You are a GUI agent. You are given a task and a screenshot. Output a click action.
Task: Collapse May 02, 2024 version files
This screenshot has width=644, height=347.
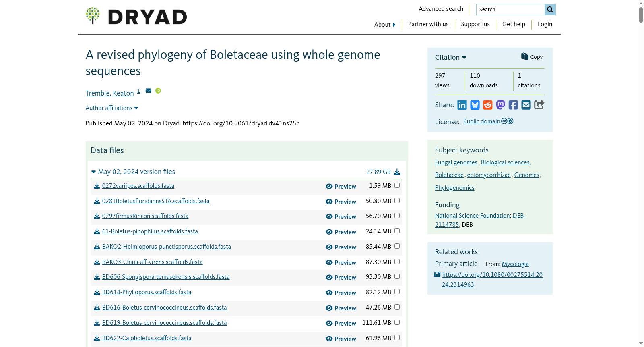click(x=133, y=172)
